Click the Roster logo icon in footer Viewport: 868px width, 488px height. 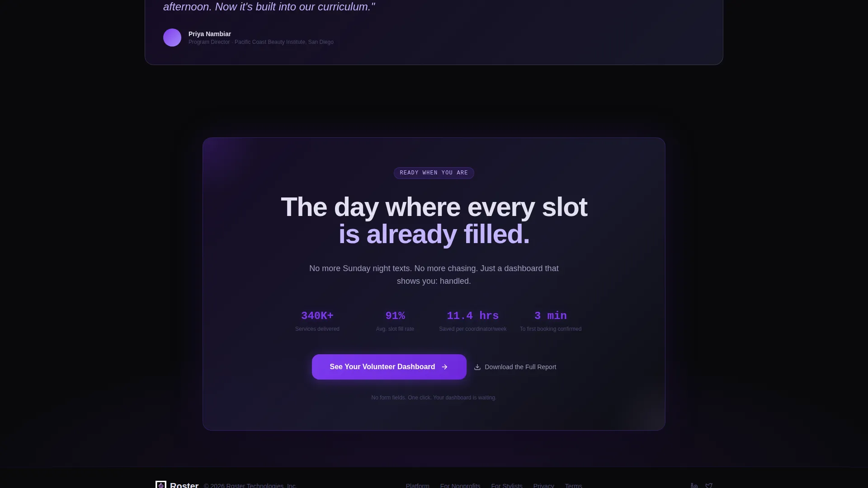coord(161,484)
